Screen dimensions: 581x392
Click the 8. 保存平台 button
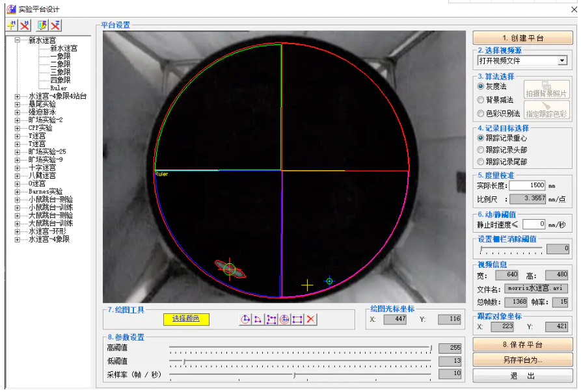point(522,345)
